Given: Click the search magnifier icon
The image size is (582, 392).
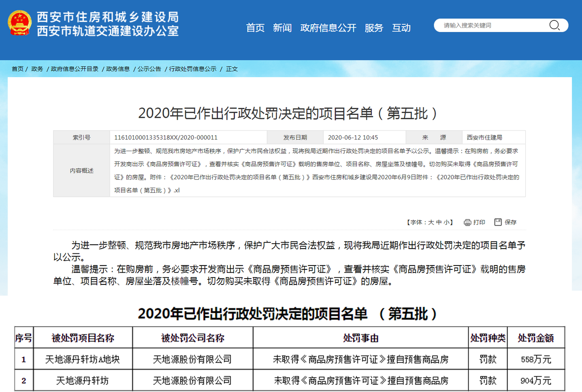Looking at the screenshot, I should coord(554,26).
